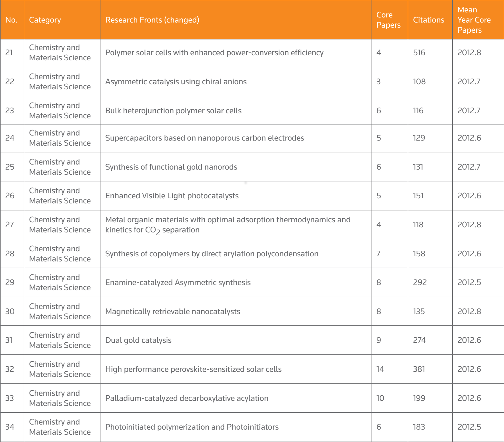Click the 'Dual gold catalysis' cell
Screen dimensions: 504x442
point(138,340)
